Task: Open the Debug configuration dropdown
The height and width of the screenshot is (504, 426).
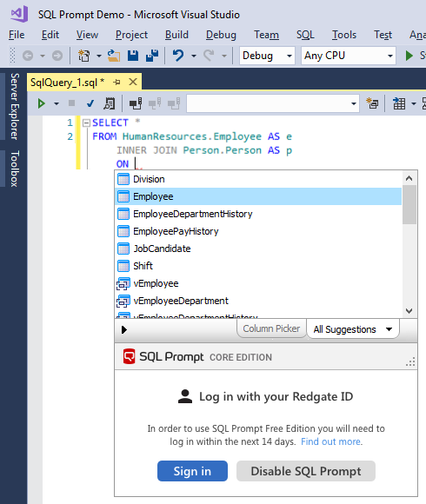Action: coord(267,56)
